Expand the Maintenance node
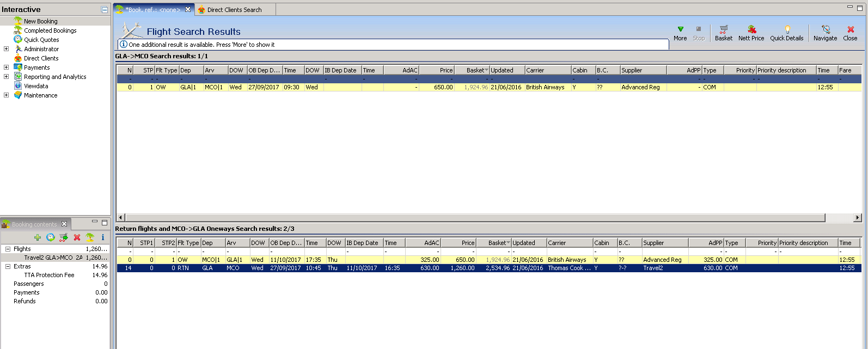This screenshot has height=349, width=868. (7, 95)
